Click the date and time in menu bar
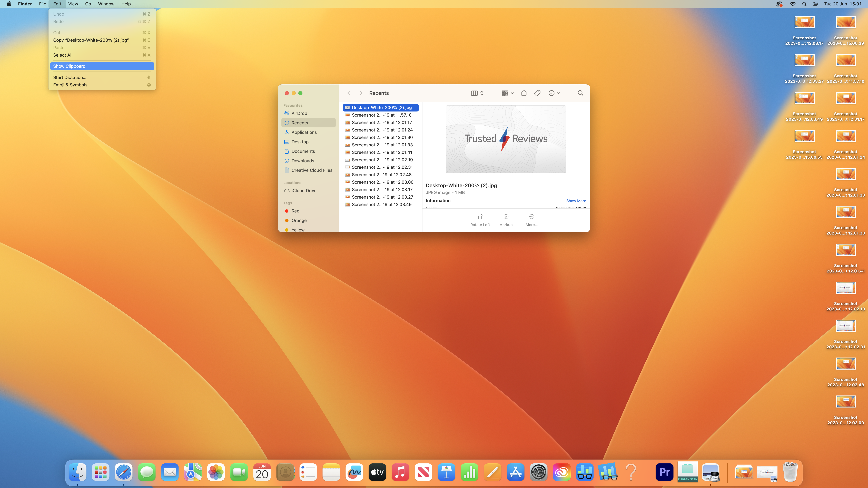This screenshot has width=868, height=488. point(843,4)
